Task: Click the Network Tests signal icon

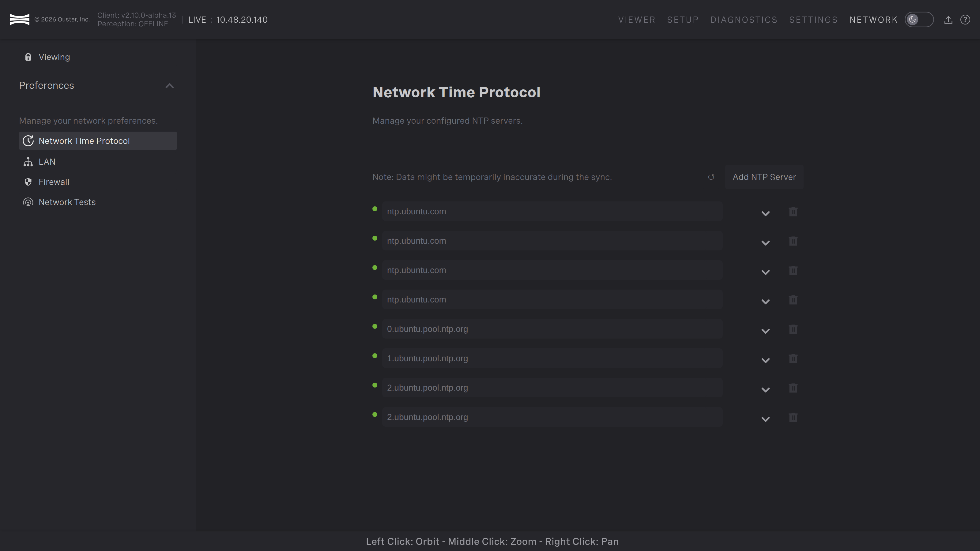Action: [28, 202]
